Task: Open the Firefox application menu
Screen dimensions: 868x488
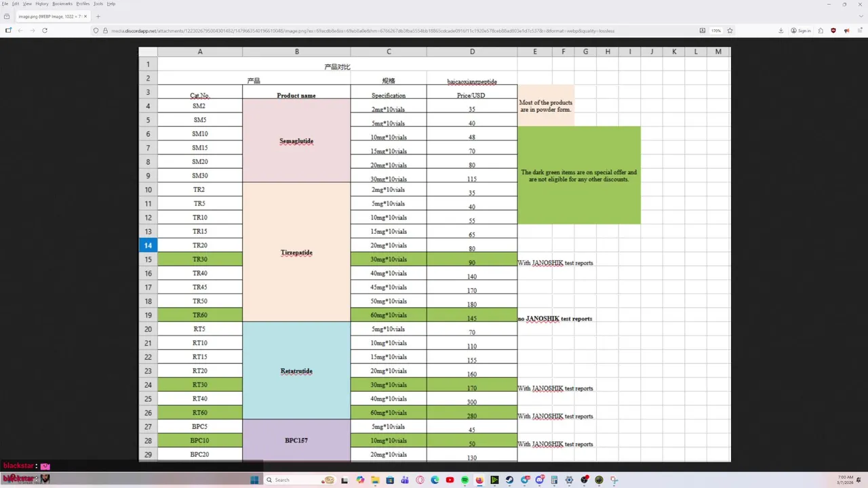Action: pyautogui.click(x=860, y=30)
